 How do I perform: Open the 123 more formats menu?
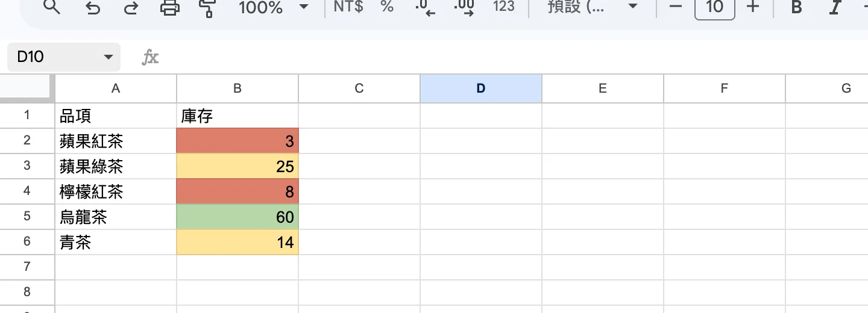[x=503, y=7]
